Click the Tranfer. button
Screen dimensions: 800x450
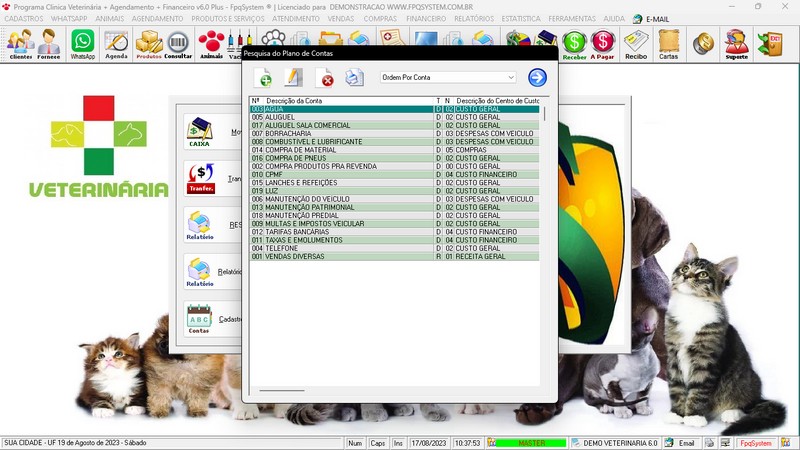(x=200, y=177)
